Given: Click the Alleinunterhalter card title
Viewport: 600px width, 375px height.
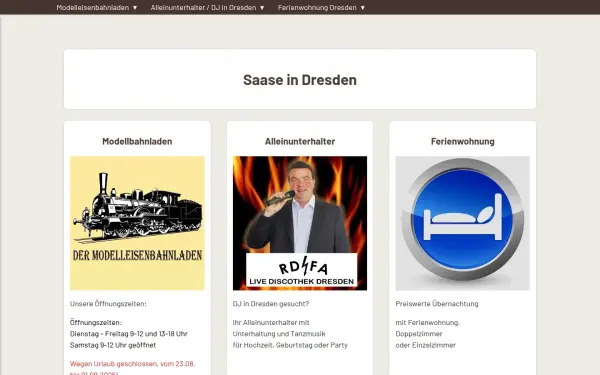Looking at the screenshot, I should 300,141.
